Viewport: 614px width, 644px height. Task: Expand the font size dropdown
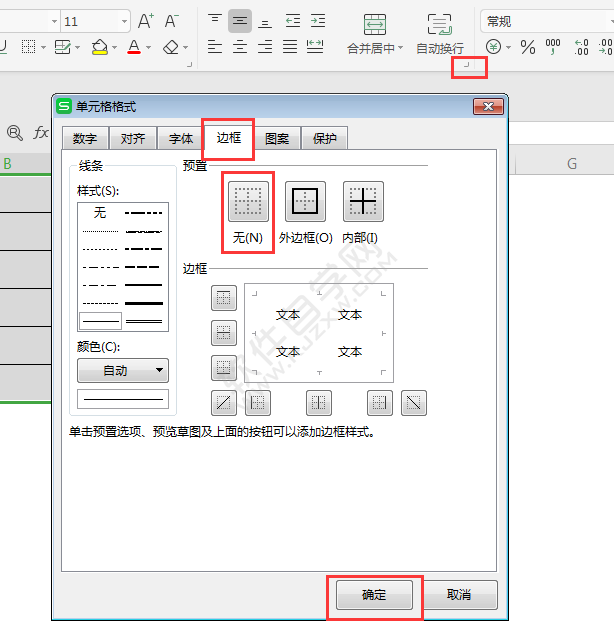pyautogui.click(x=122, y=21)
